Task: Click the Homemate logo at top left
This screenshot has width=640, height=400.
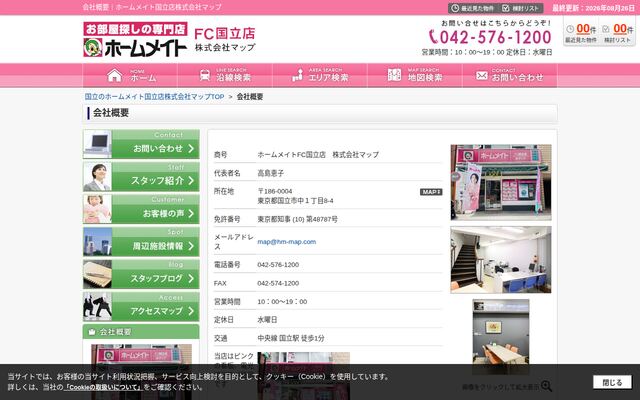Action: [135, 39]
